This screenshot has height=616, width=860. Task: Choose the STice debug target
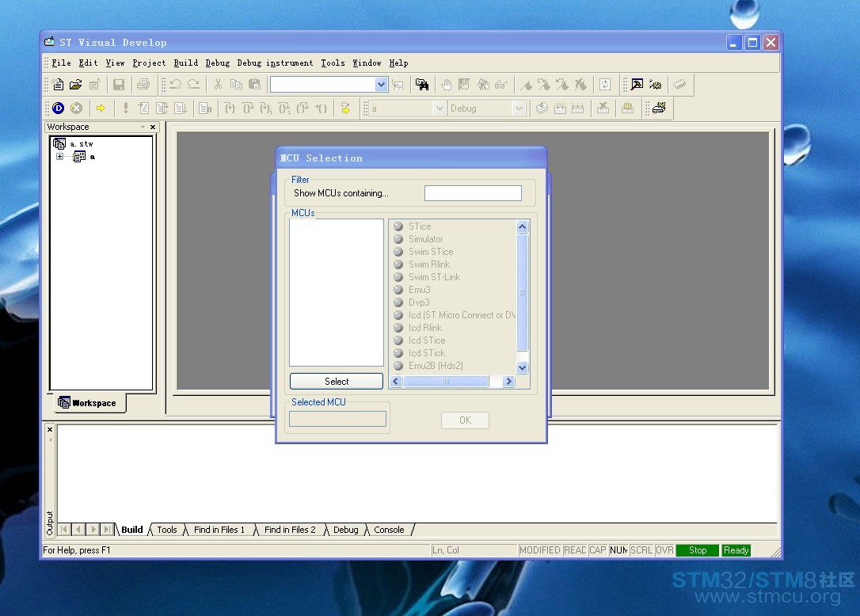click(x=420, y=226)
